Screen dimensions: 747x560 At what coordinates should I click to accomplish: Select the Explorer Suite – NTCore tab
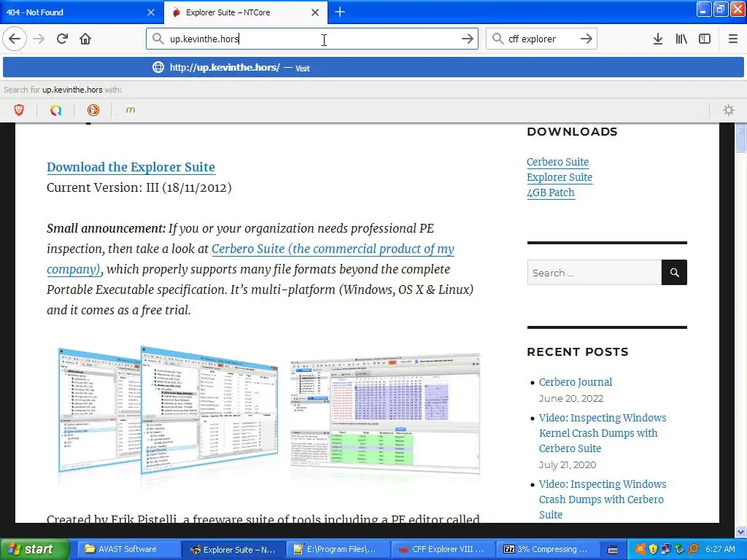245,12
